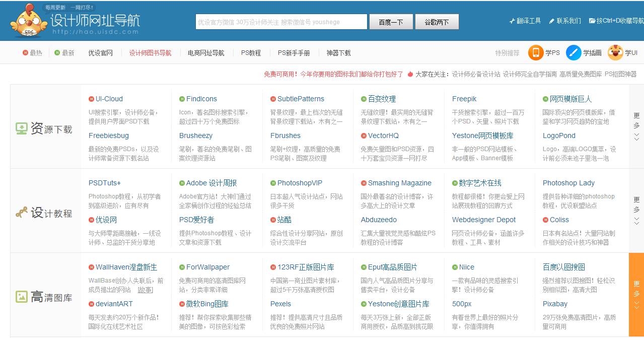Open the Freebiesbug link

coord(109,136)
